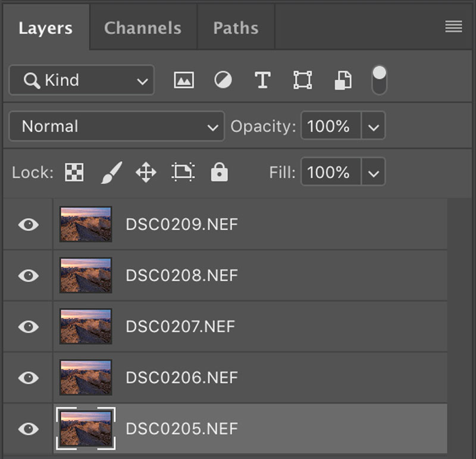Lock layer position move icon
Screen dimensions: 476x459
(x=146, y=172)
